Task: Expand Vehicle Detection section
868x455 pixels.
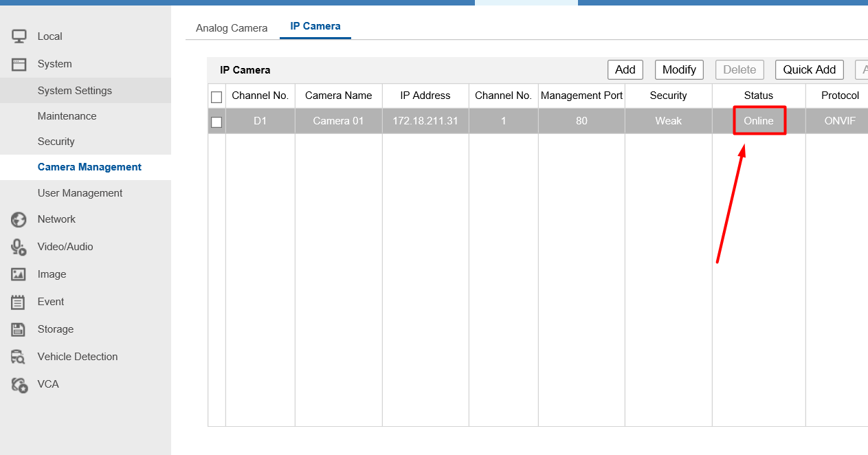Action: [77, 357]
